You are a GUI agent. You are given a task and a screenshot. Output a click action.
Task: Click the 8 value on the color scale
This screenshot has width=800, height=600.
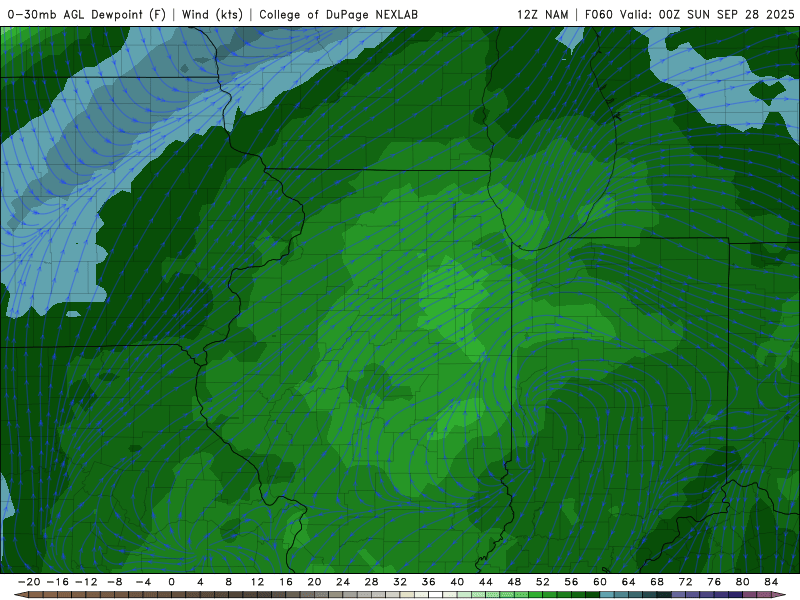click(x=229, y=582)
